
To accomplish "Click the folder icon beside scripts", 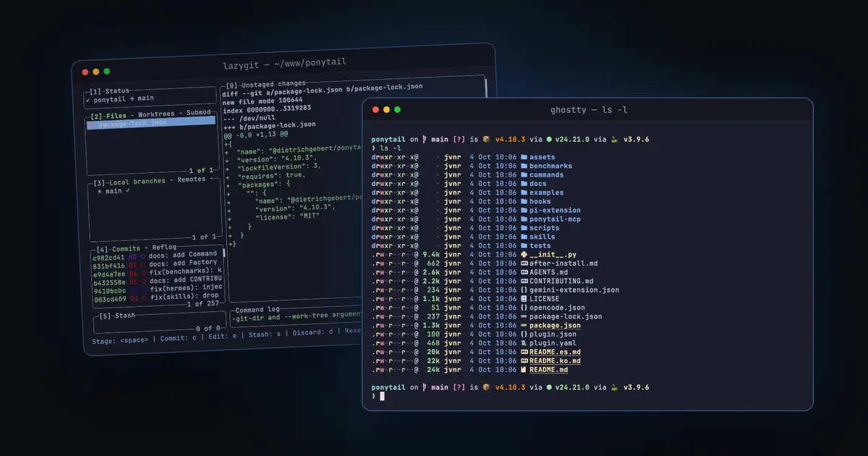I will [524, 228].
